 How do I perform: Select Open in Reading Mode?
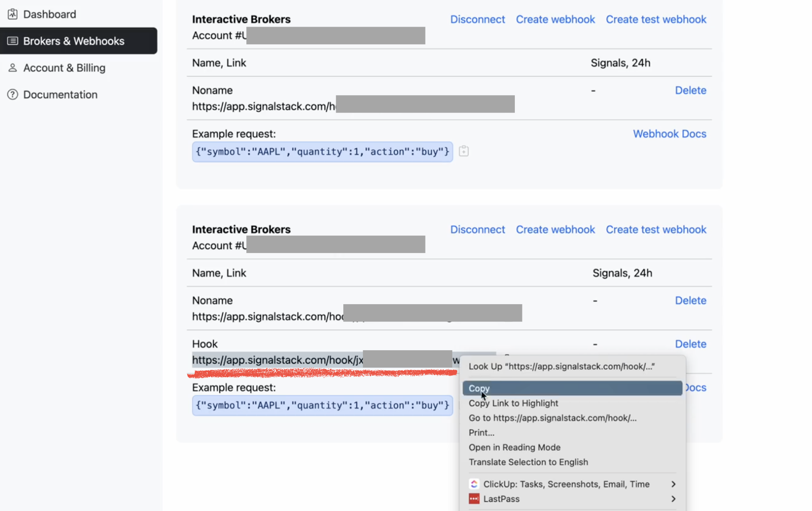pos(514,447)
